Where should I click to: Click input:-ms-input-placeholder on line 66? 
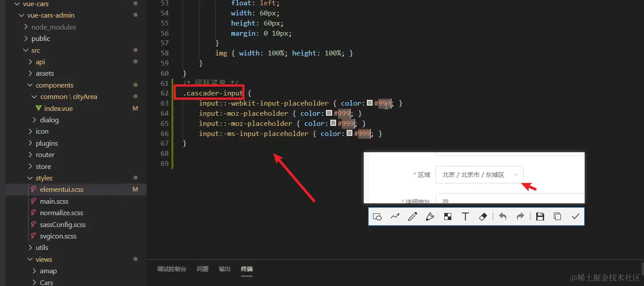coord(253,133)
